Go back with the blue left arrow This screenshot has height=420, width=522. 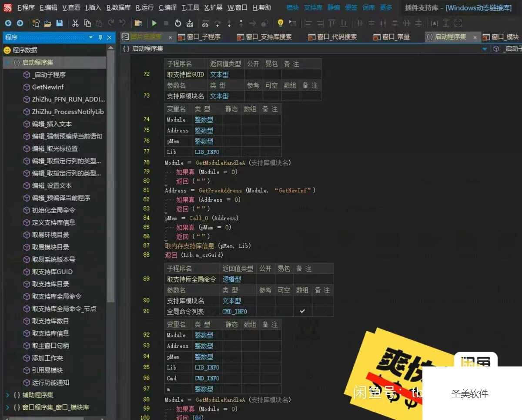[x=8, y=23]
